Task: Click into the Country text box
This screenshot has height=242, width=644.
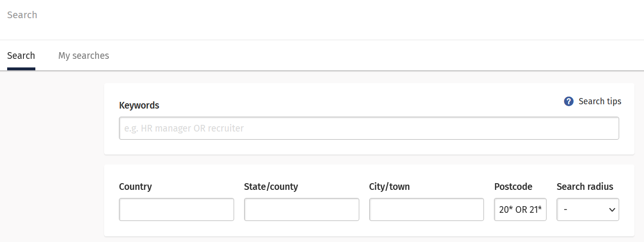Action: coord(176,209)
